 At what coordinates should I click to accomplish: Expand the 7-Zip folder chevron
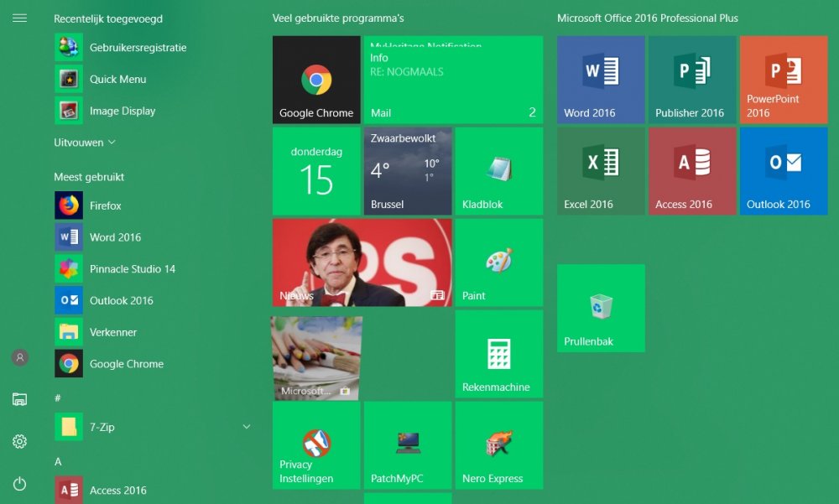tap(247, 426)
